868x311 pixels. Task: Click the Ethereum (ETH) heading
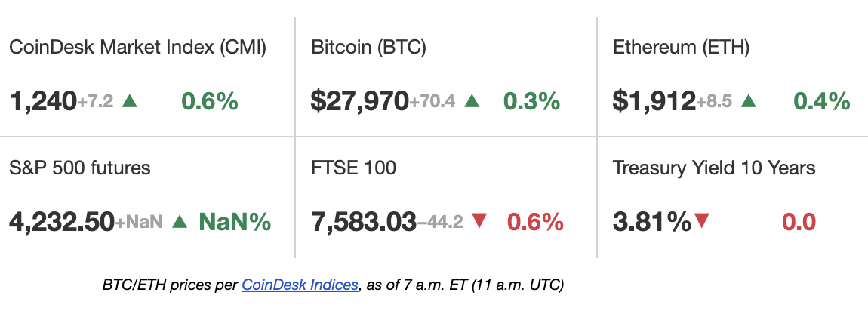pos(682,48)
